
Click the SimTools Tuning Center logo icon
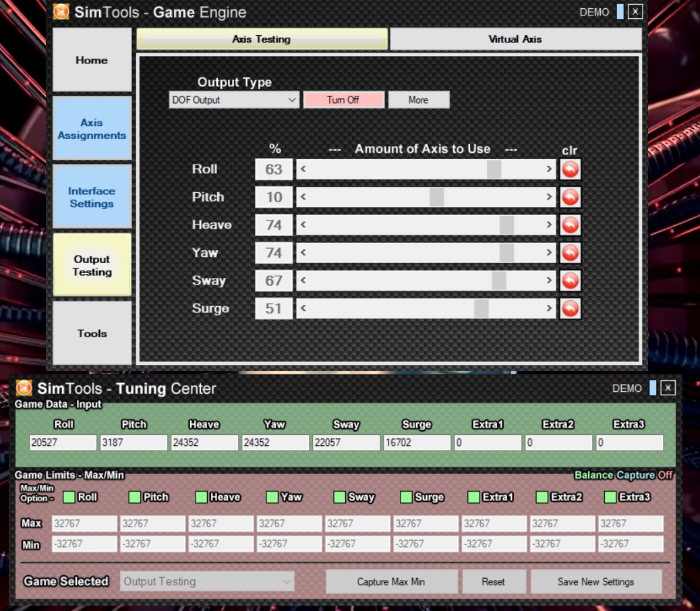tap(25, 388)
